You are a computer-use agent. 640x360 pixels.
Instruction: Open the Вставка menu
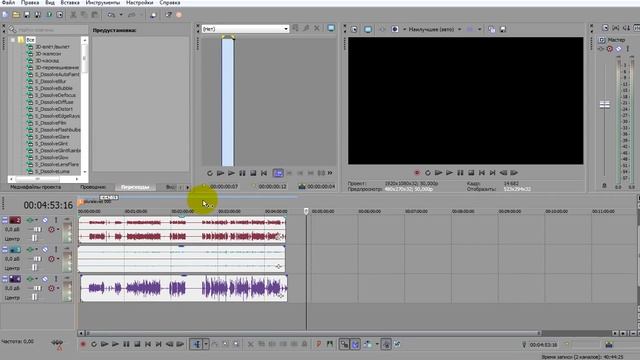pos(70,2)
